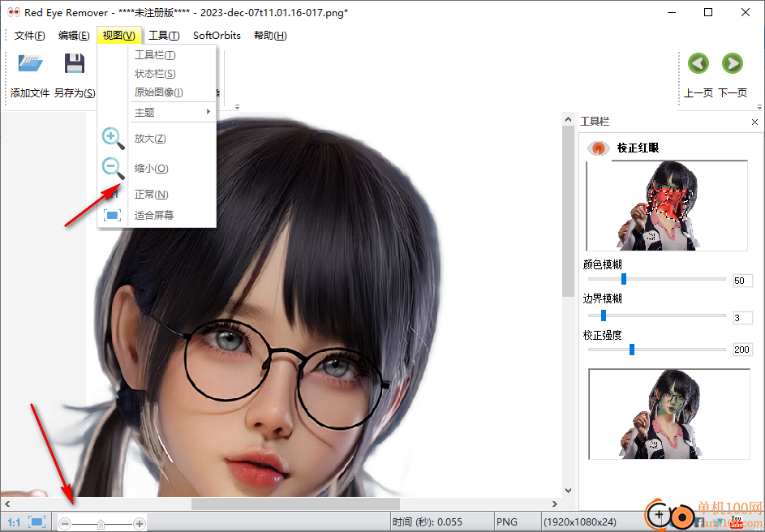Click the horizontal scrollbar right arrow
Image resolution: width=765 pixels, height=532 pixels.
(555, 504)
